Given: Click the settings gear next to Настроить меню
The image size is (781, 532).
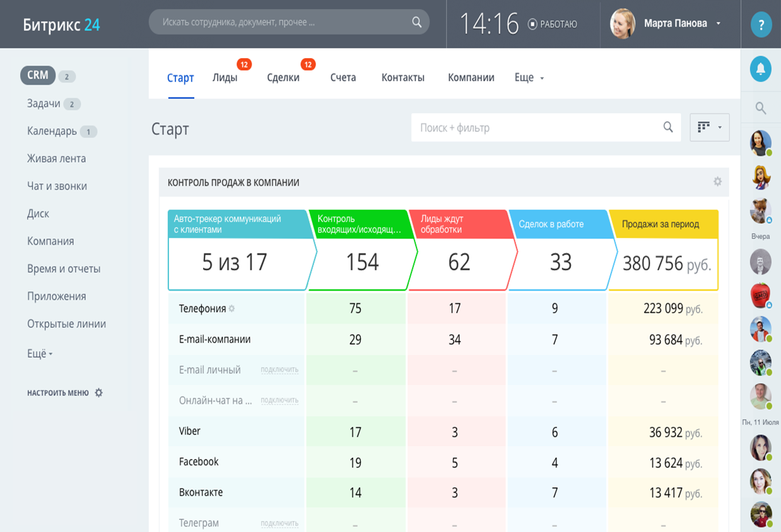Looking at the screenshot, I should coord(99,391).
